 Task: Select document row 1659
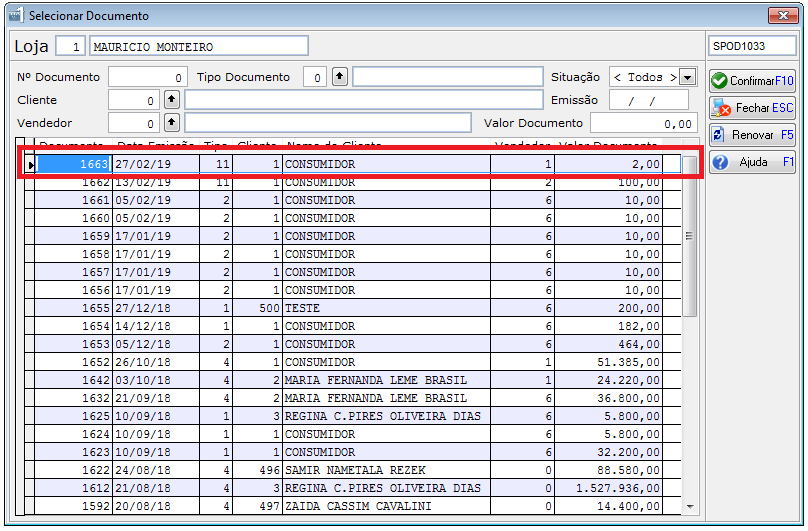point(353,236)
